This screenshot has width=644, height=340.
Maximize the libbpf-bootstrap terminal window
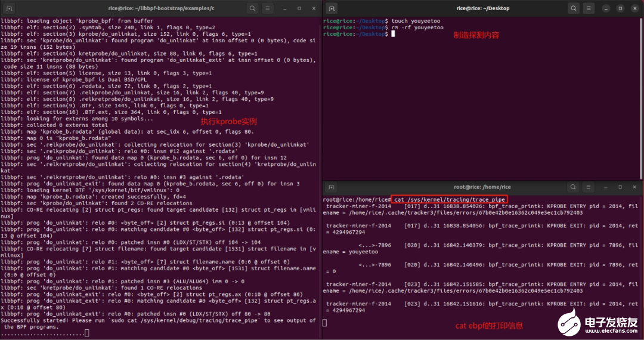click(x=299, y=8)
